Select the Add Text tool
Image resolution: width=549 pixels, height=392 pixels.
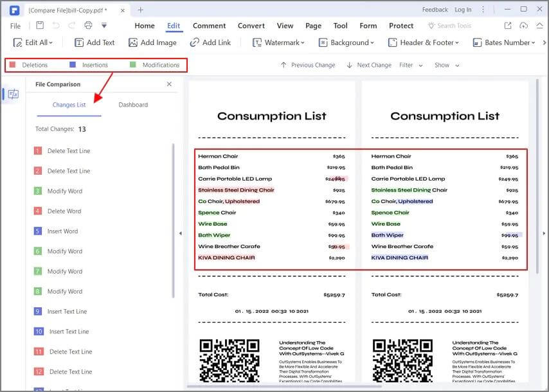coord(94,43)
